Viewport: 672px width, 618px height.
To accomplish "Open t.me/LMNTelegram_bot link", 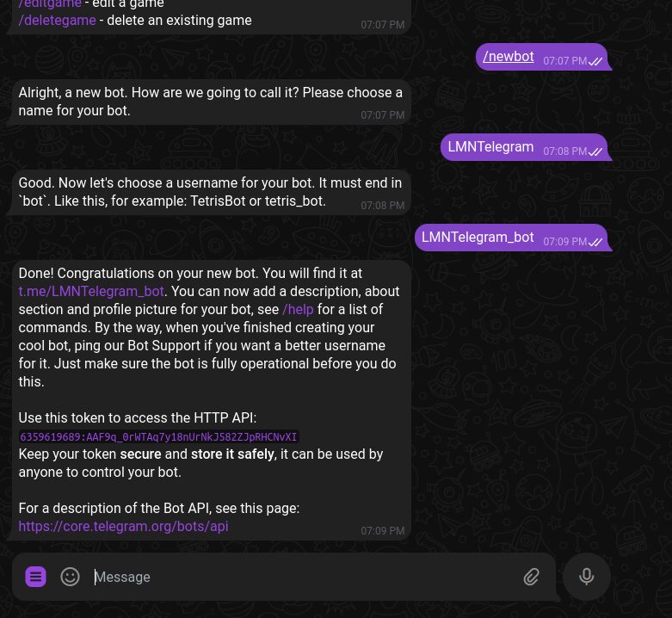I will (91, 292).
